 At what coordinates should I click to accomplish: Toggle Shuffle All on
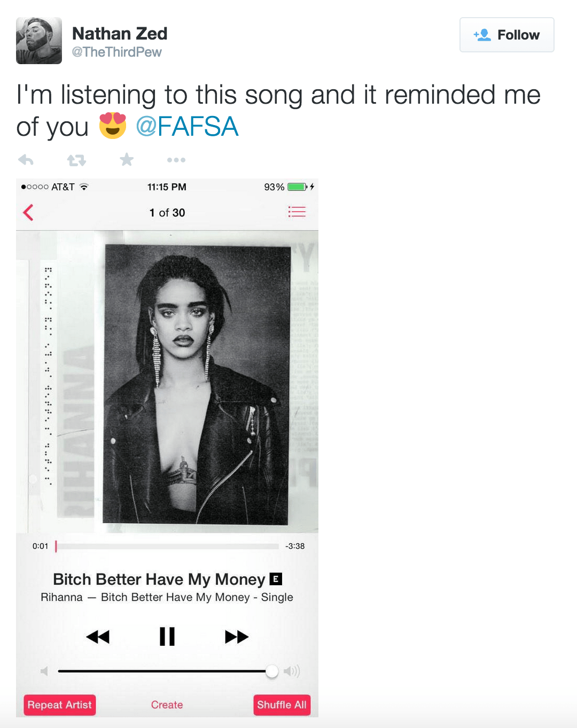[x=282, y=704]
